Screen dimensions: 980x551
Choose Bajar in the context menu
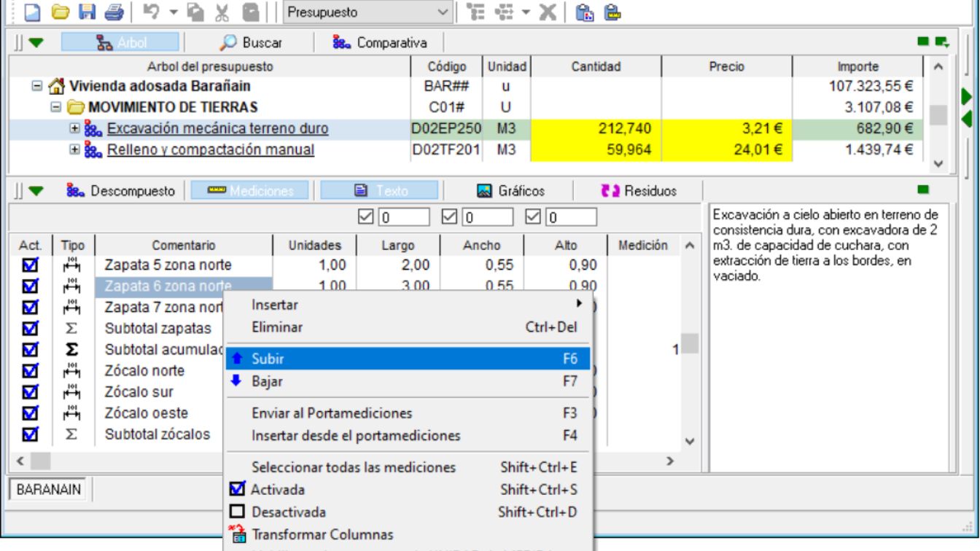click(408, 381)
